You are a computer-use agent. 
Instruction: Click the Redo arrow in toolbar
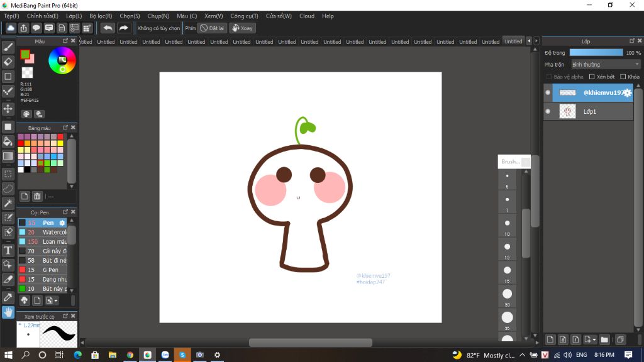tap(124, 28)
